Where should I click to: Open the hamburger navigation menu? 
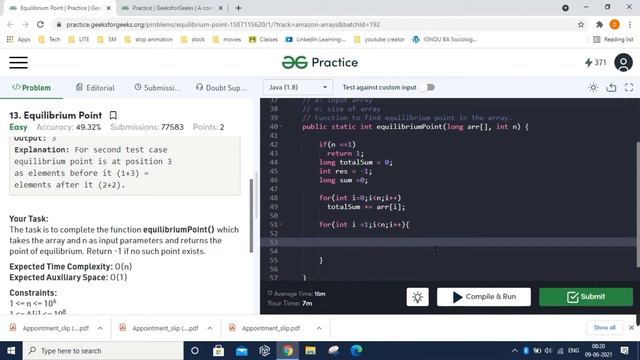point(18,62)
